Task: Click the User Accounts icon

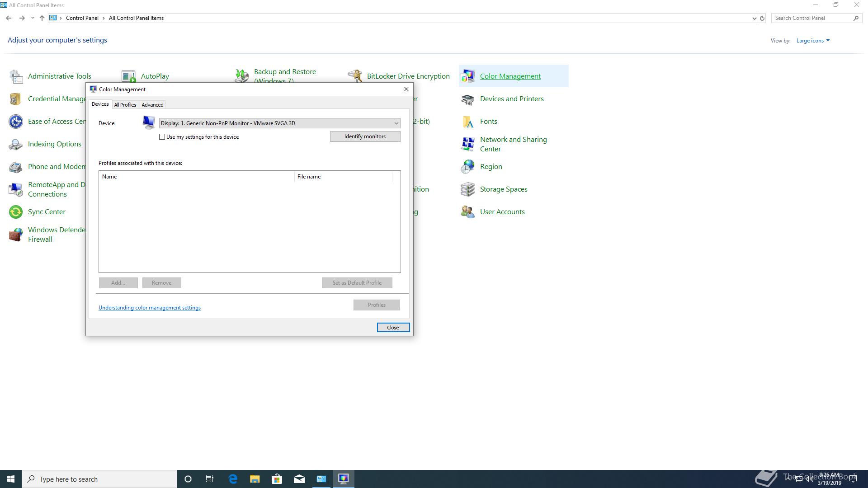Action: [x=467, y=212]
